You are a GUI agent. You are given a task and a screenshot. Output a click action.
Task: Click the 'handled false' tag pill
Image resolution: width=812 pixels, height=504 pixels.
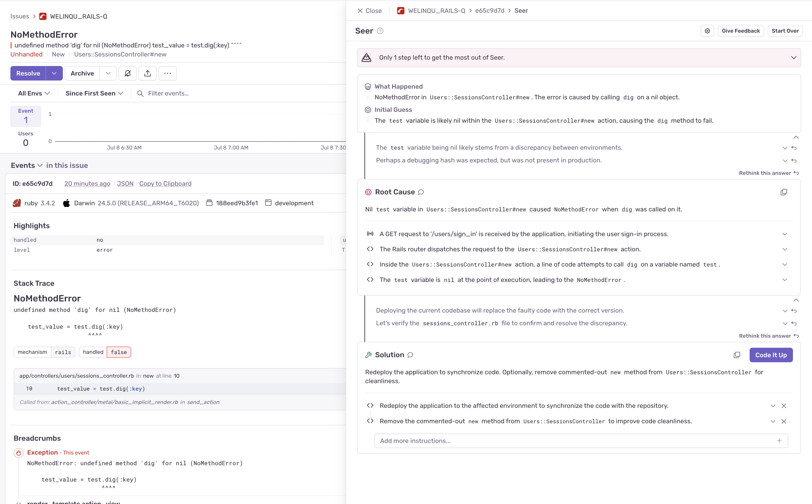105,352
